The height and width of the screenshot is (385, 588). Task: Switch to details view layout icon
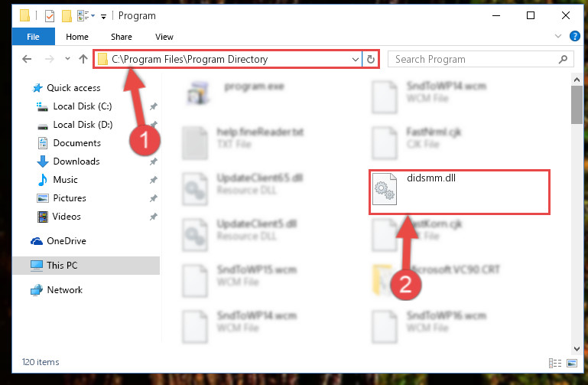coord(555,363)
